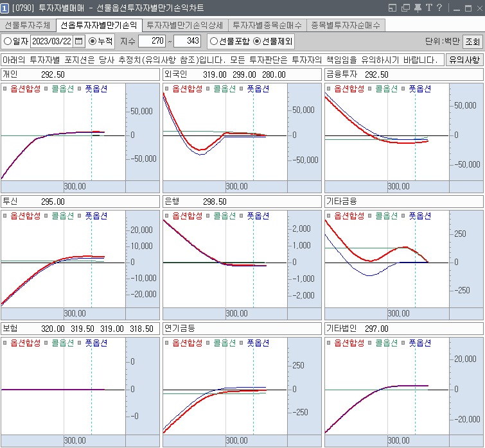The height and width of the screenshot is (448, 485).
Task: Select the 일자 radio button
Action: pos(8,41)
